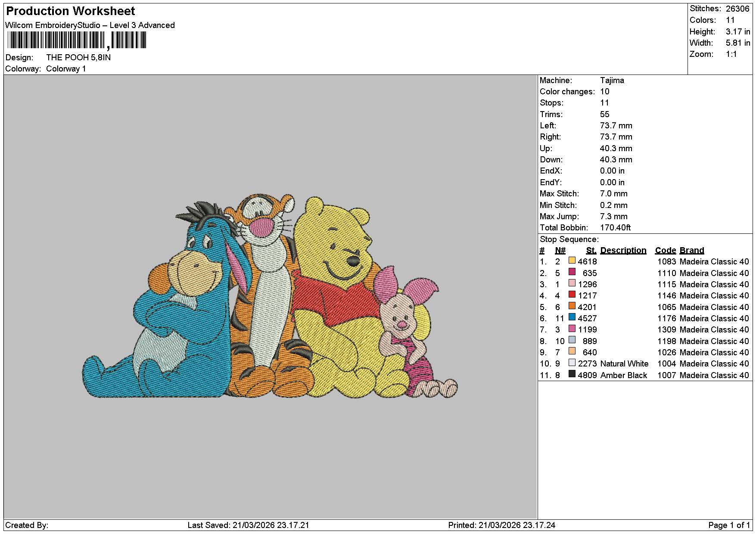Select the Trims value '55'
The height and width of the screenshot is (534, 756).
click(x=605, y=115)
